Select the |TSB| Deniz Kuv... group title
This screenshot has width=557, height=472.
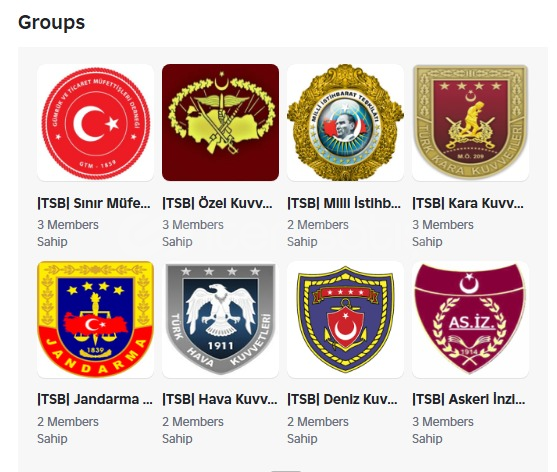click(342, 399)
